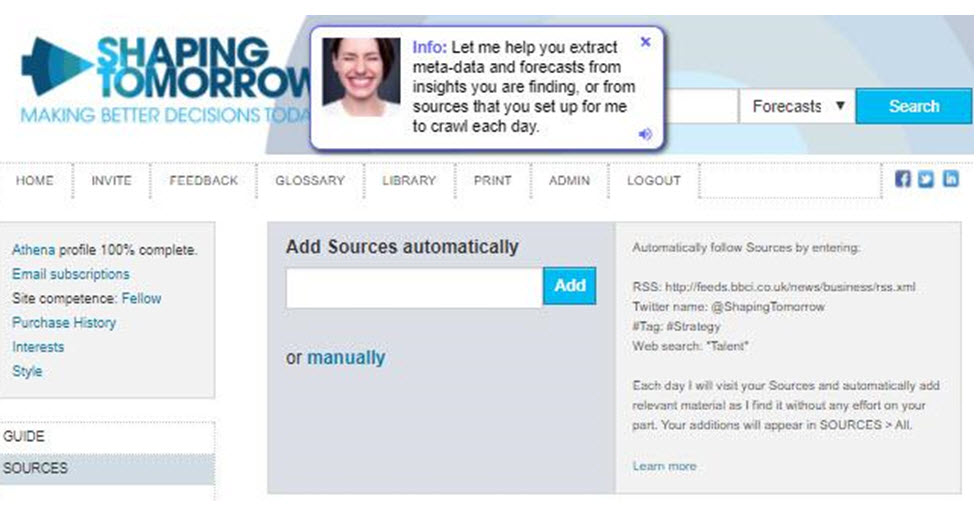Click the example RSS feed URL text

pos(790,287)
